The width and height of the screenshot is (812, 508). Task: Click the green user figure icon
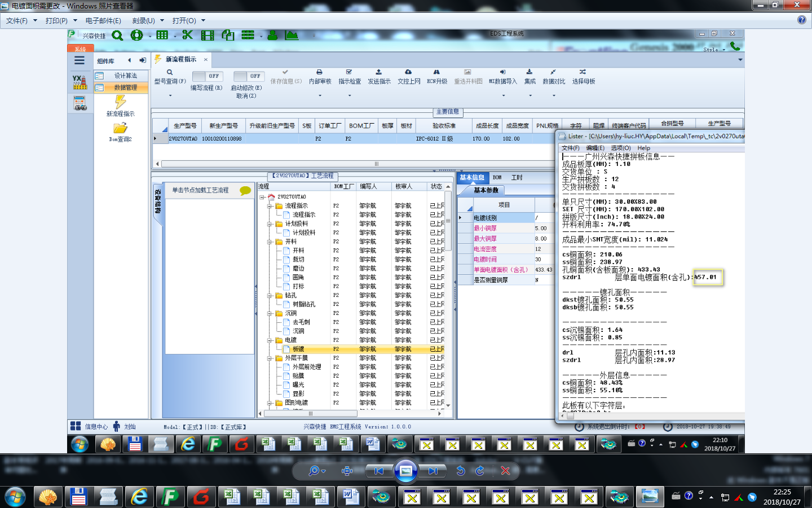tap(272, 35)
